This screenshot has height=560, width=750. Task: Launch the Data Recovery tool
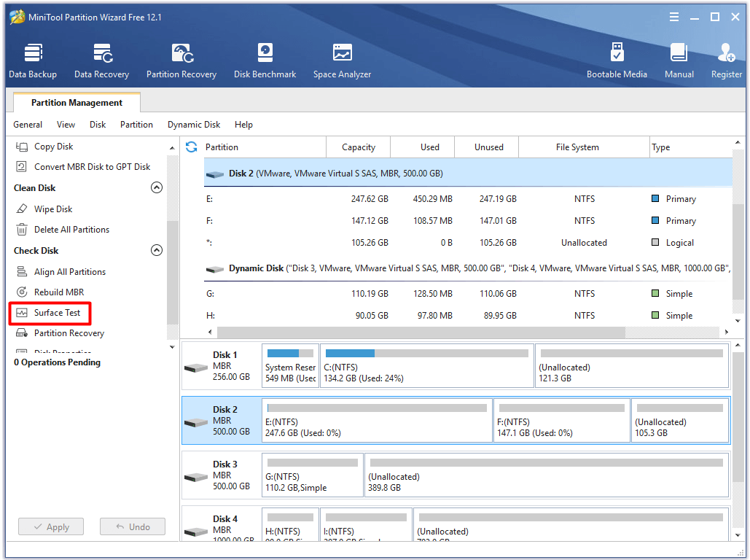(102, 61)
